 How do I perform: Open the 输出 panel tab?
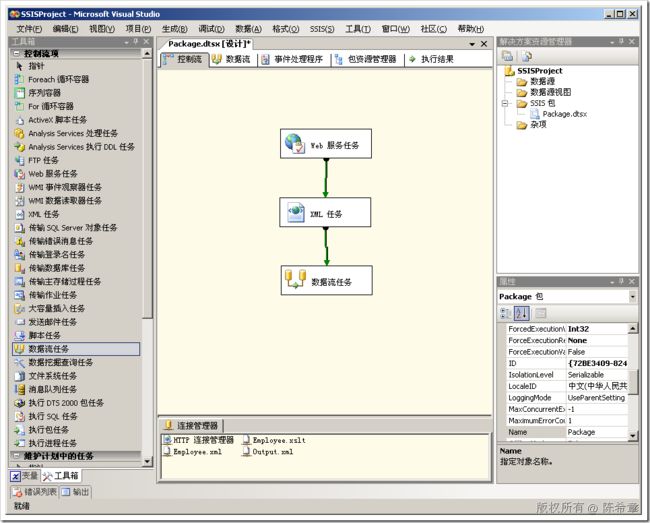75,492
